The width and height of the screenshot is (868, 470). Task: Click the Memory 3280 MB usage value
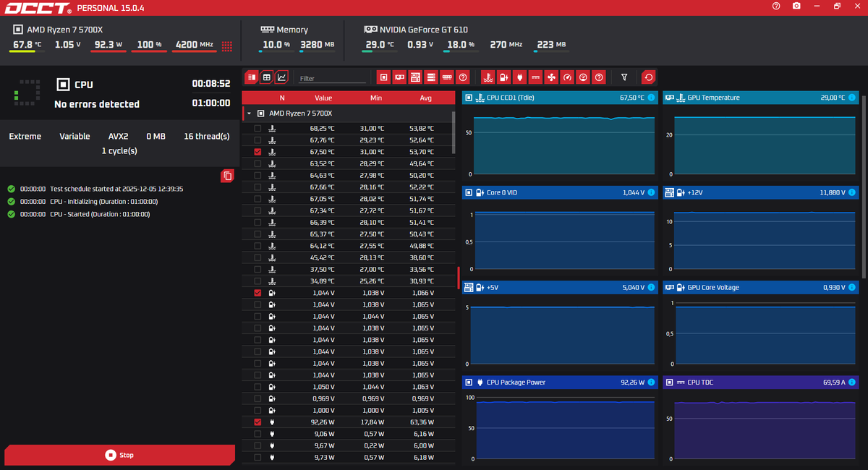tap(318, 44)
